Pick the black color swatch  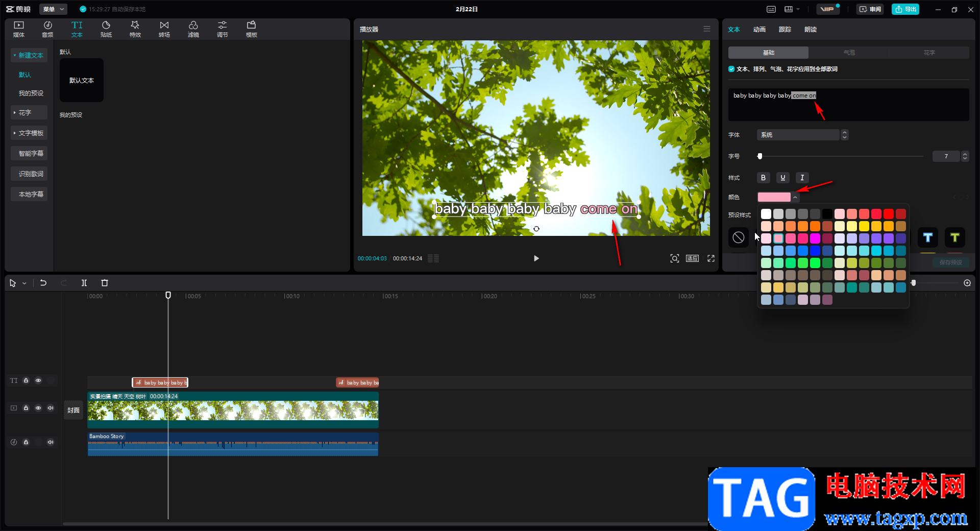[827, 214]
